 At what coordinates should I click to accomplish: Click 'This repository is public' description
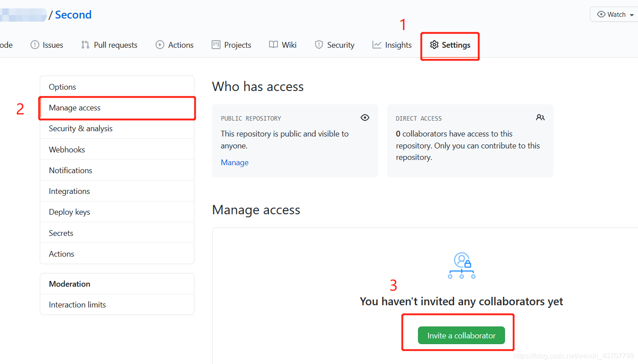click(285, 140)
